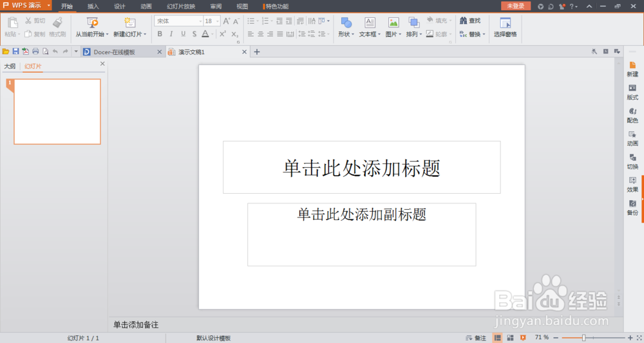The height and width of the screenshot is (343, 644).
Task: Click the print icon in quick toolbar
Action: (35, 51)
